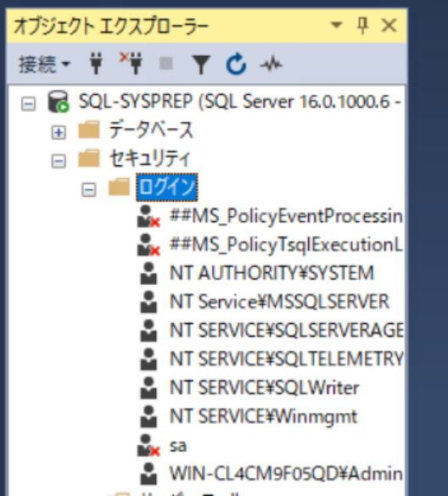Select the WIN-CL4CM9F05QD¥Admin login
This screenshot has width=448, height=496.
(x=286, y=474)
